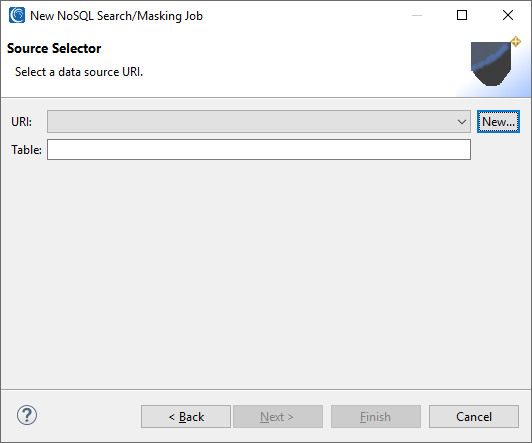The image size is (532, 443).
Task: Click the window title text 'New NoSQL Search/Masking Job'
Action: point(116,16)
